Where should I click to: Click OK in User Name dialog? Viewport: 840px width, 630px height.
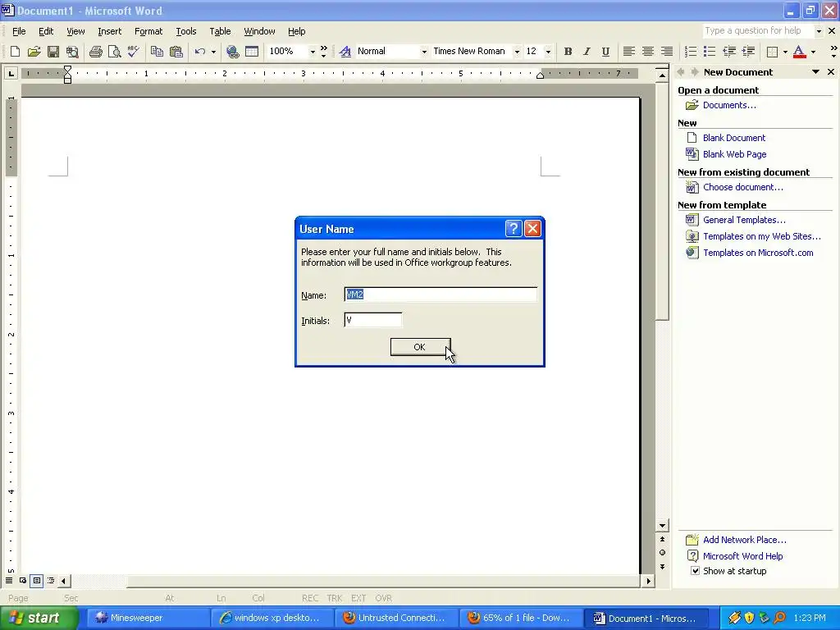point(420,347)
